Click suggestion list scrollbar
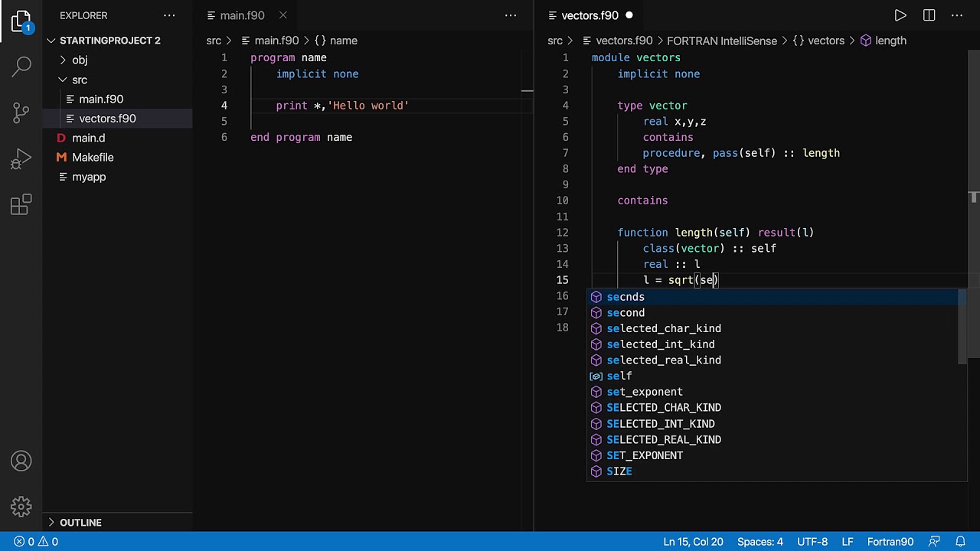 (962, 328)
